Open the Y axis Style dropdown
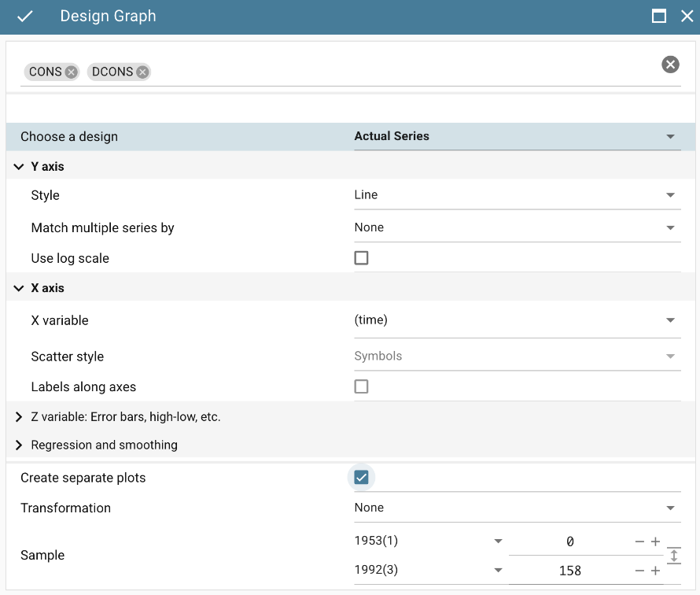 click(517, 195)
